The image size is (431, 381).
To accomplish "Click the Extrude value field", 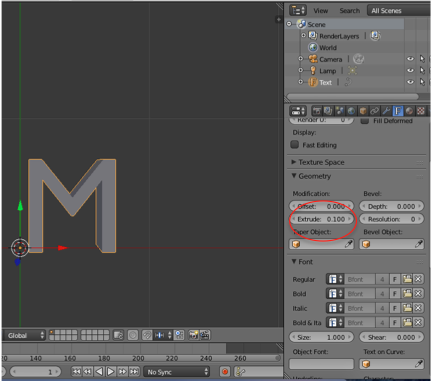I will click(x=321, y=219).
